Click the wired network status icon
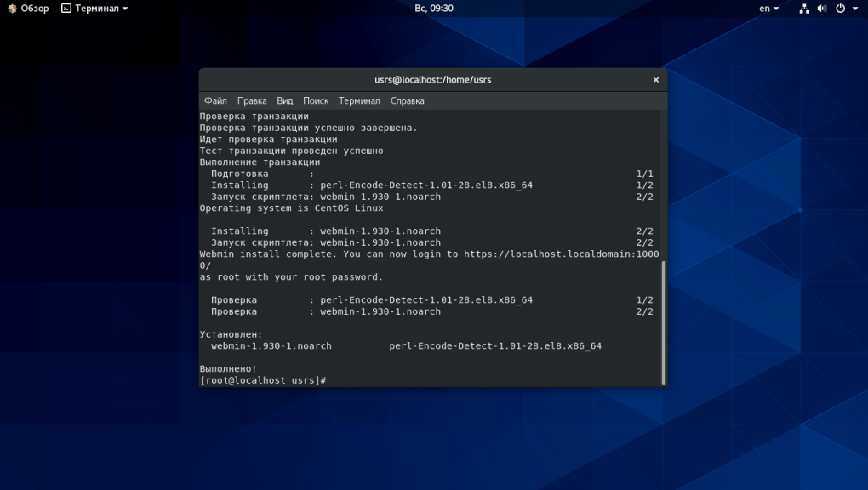The width and height of the screenshot is (868, 490). [x=804, y=9]
